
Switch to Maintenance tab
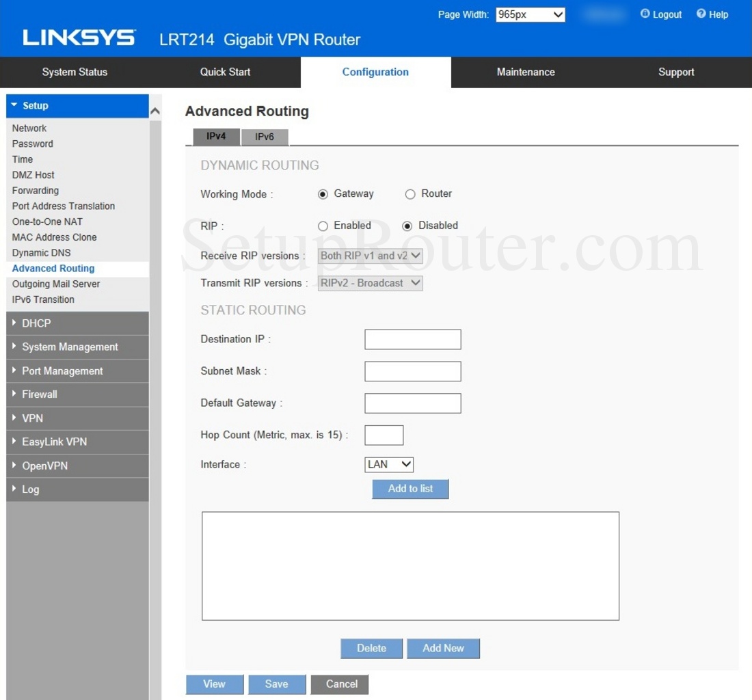526,72
